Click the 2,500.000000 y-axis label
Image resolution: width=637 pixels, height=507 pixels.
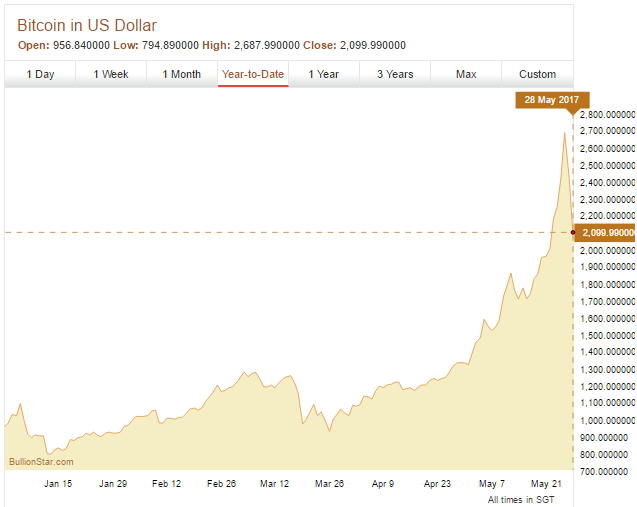(x=607, y=166)
